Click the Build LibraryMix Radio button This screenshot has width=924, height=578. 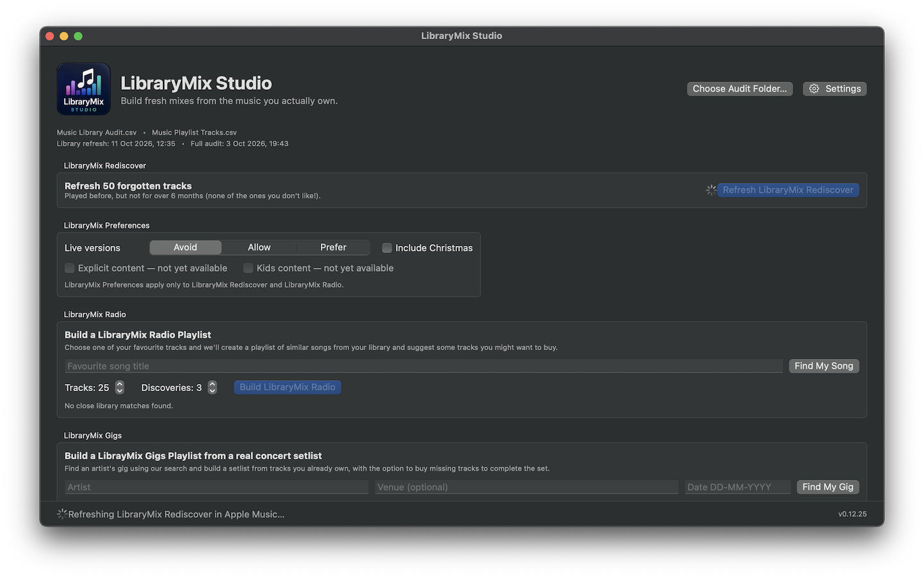pos(287,387)
